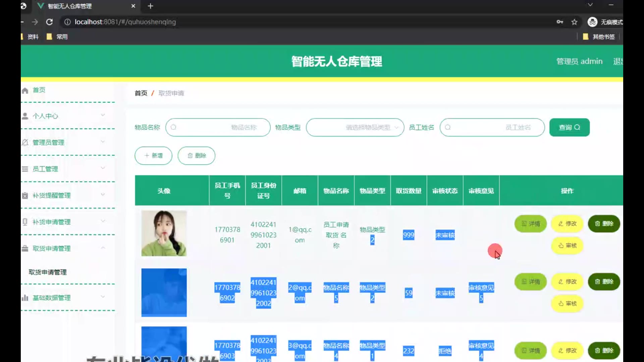Reload the page with the refresh icon
The height and width of the screenshot is (362, 644).
pyautogui.click(x=49, y=22)
